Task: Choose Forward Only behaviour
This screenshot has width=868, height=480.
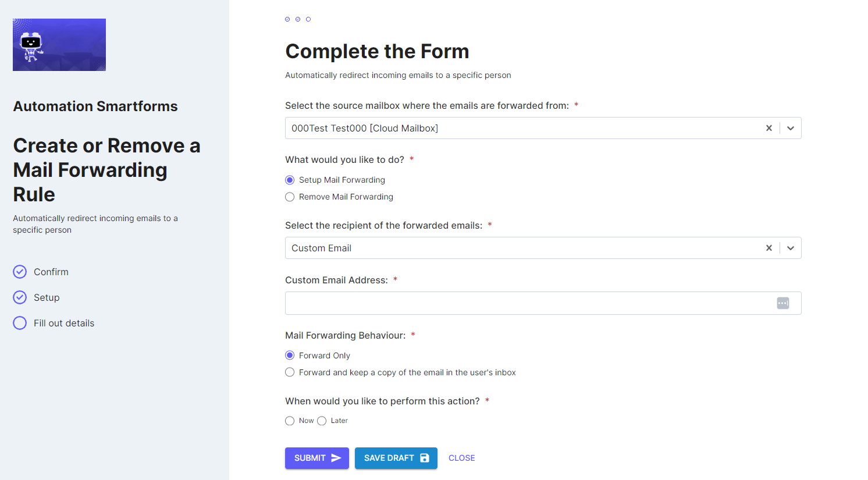Action: 290,355
